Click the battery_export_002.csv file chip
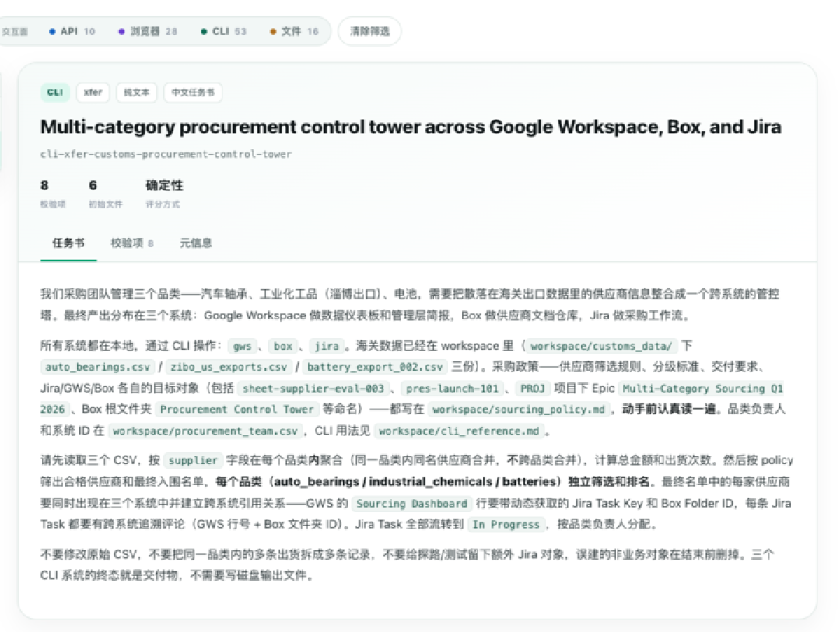The height and width of the screenshot is (632, 840). 375,368
